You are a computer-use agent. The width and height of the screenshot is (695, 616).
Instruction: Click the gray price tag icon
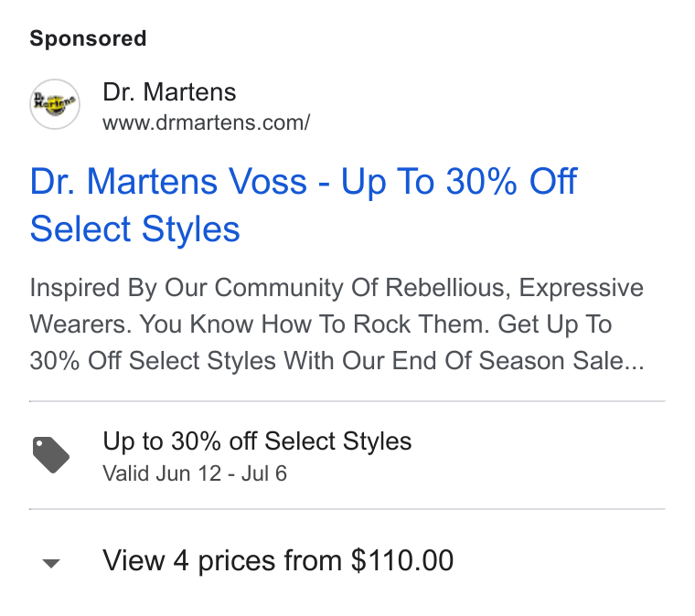tap(51, 455)
